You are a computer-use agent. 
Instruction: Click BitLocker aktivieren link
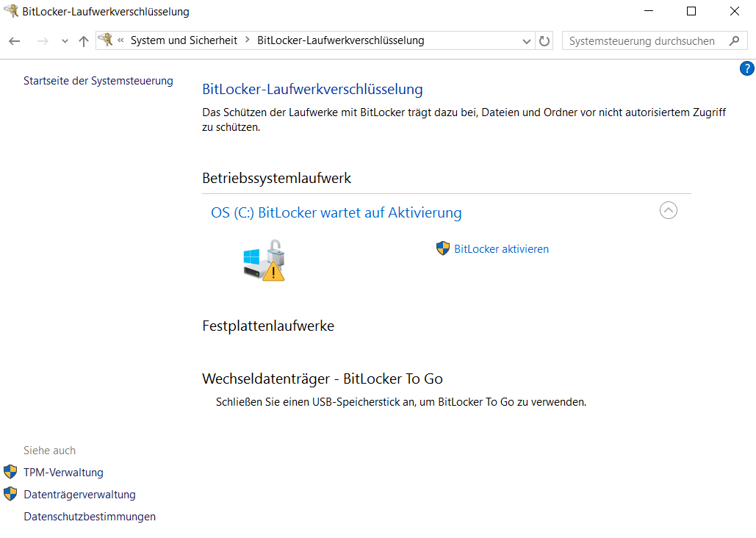pyautogui.click(x=501, y=249)
